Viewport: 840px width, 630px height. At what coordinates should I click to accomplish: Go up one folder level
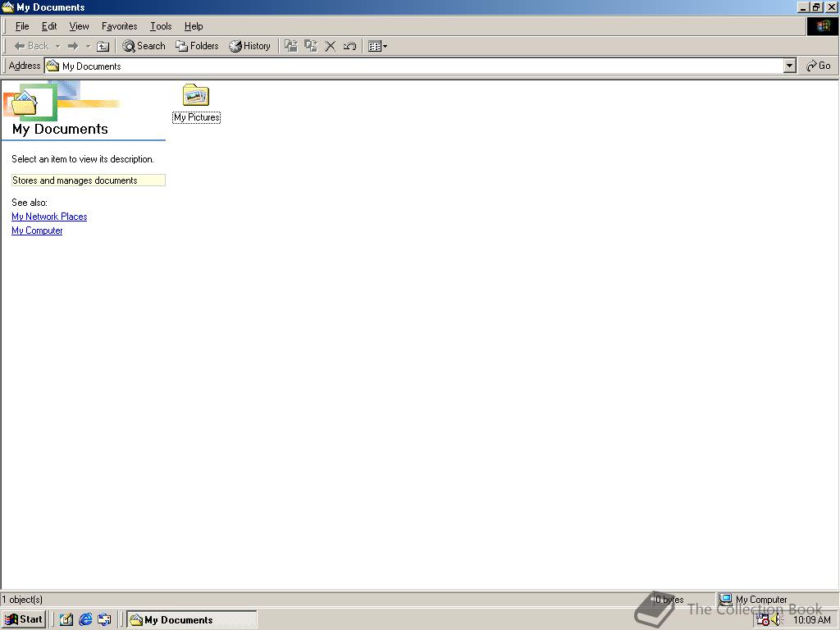(x=103, y=46)
